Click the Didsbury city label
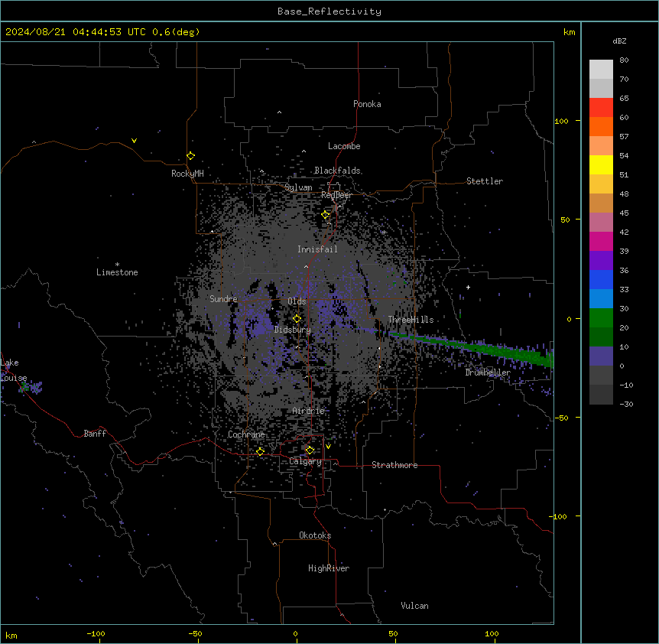The image size is (659, 644). pyautogui.click(x=293, y=330)
